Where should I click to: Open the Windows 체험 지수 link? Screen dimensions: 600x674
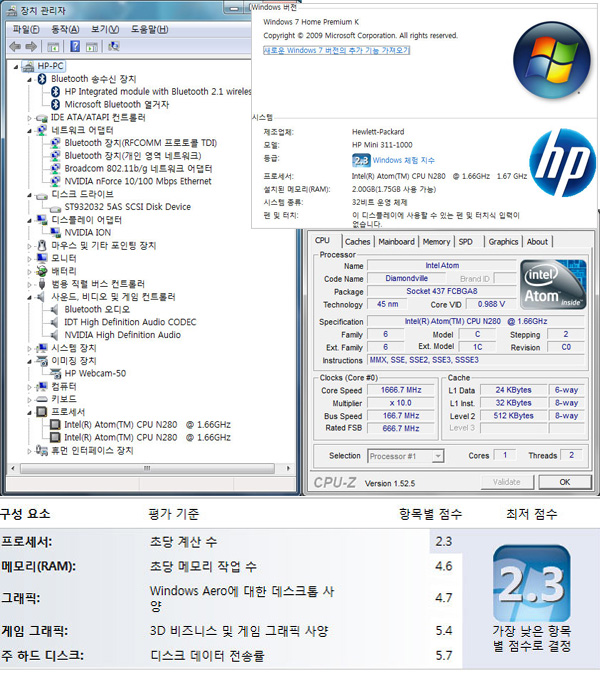[x=404, y=160]
